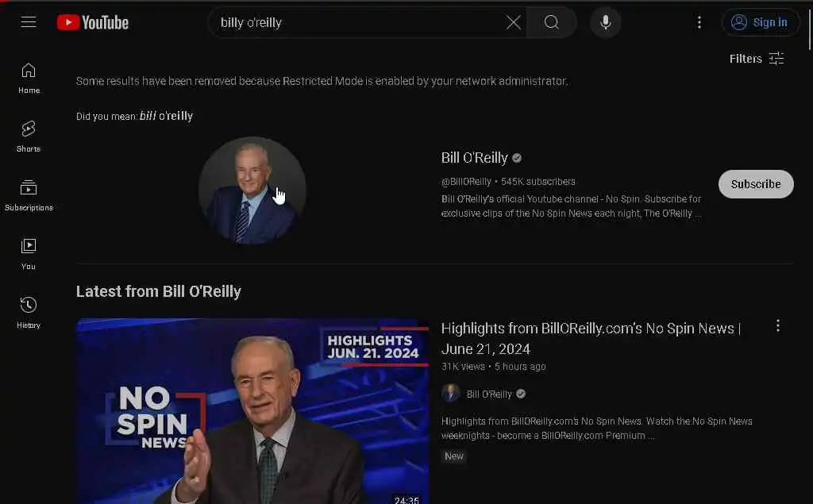813x504 pixels.
Task: Open search Filters panel
Action: click(757, 59)
